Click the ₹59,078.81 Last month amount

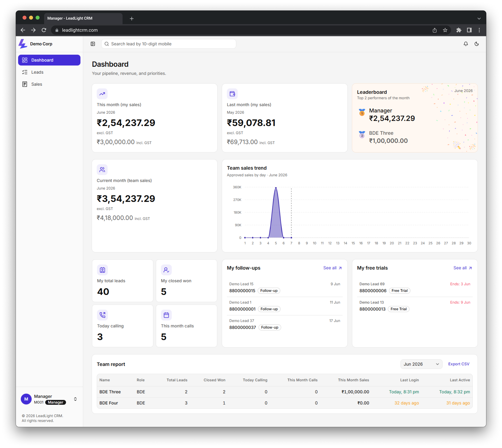point(251,123)
